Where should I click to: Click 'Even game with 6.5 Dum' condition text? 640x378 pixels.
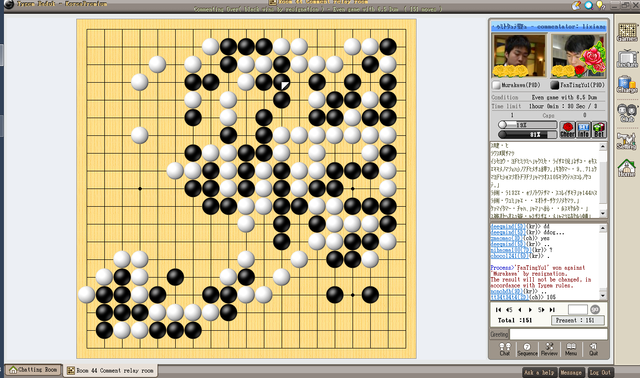(564, 98)
